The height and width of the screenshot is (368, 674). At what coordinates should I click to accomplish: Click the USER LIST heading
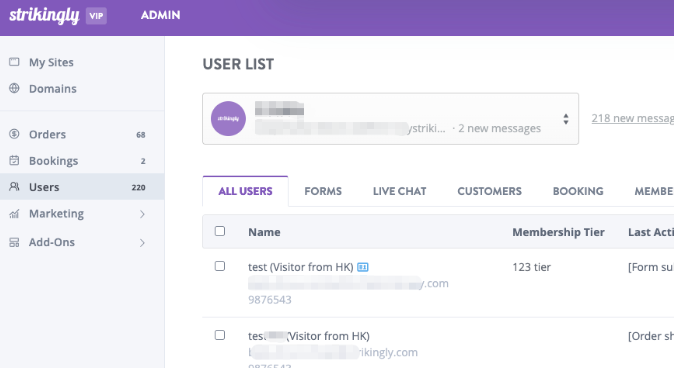click(x=238, y=64)
